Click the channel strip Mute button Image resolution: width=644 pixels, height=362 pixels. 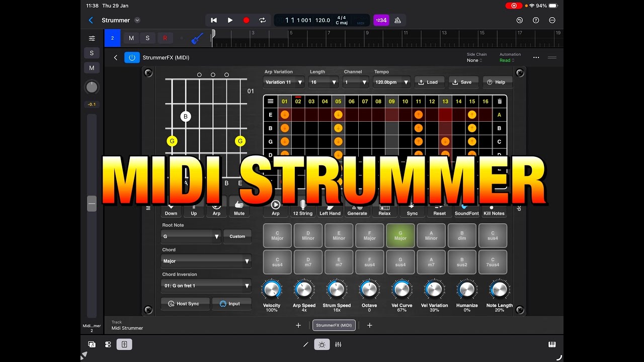coord(92,68)
